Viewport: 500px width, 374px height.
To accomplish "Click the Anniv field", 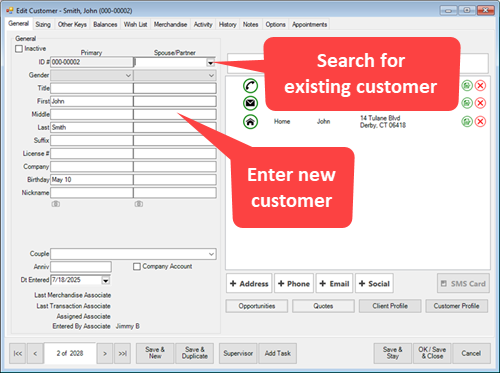I will point(81,267).
